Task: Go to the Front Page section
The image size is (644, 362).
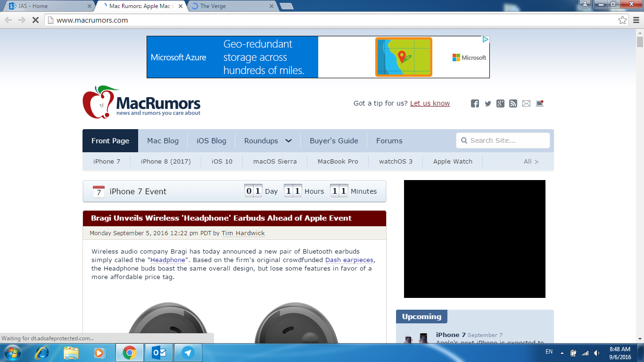Action: (x=110, y=140)
